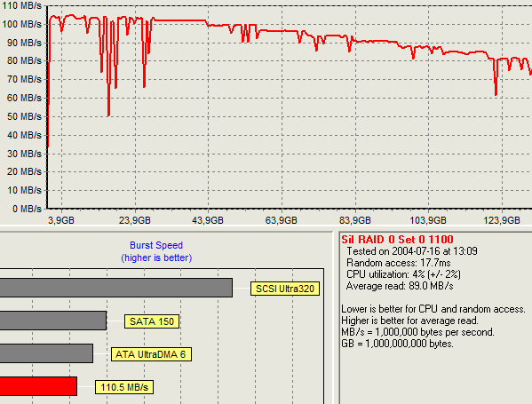Click the 43,9GB axis marker
Image resolution: width=532 pixels, height=404 pixels.
(208, 220)
